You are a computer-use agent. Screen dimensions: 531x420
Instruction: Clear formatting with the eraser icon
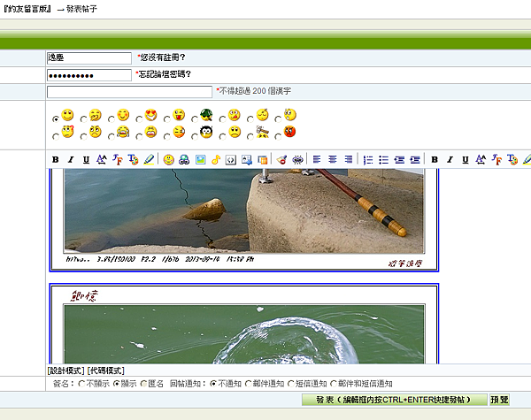point(281,159)
